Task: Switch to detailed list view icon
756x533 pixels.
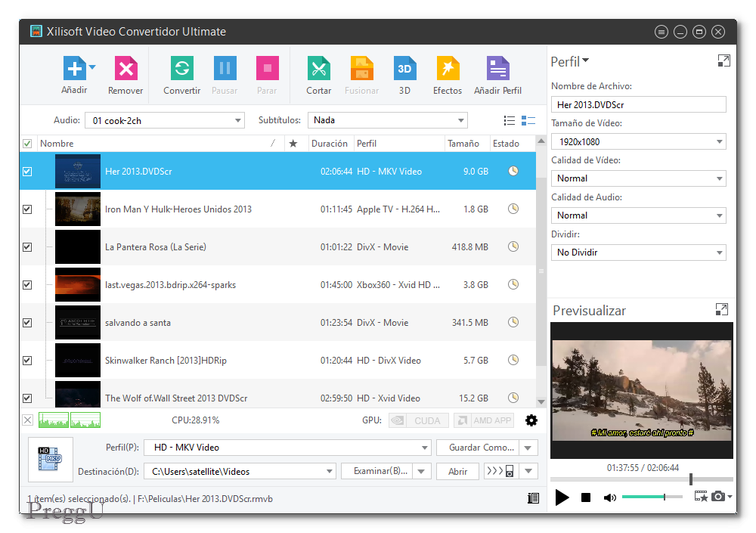Action: tap(528, 121)
